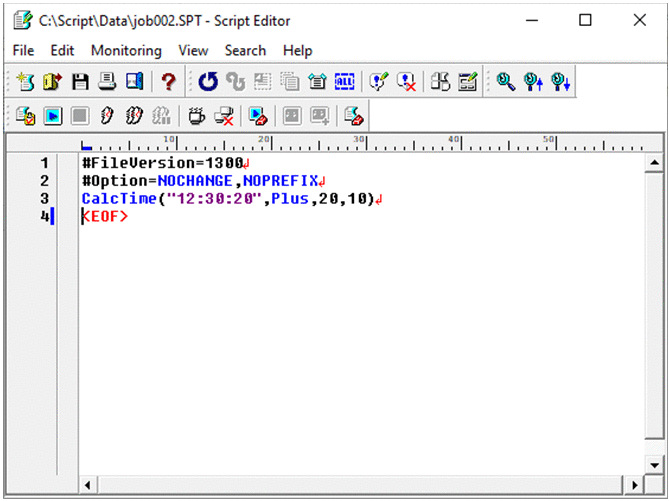This screenshot has width=669, height=501.
Task: Click the script with eraser icon
Action: (x=354, y=116)
